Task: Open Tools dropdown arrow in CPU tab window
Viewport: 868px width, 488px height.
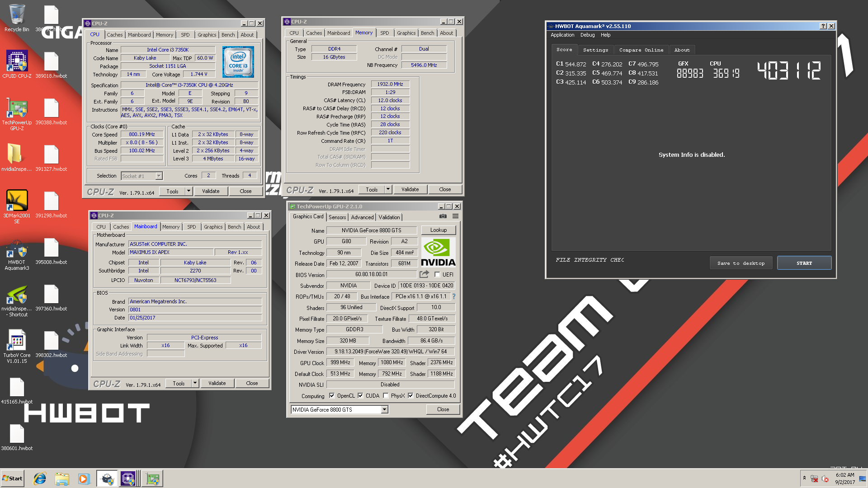Action: pos(189,191)
